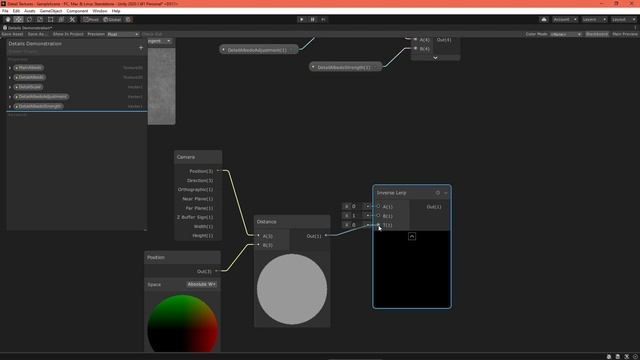Select the Transform tool in toolbar

61,20
